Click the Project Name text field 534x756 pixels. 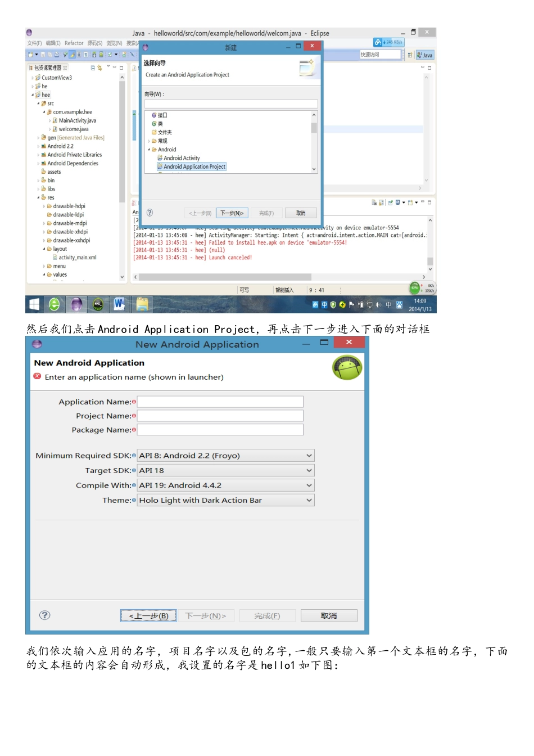click(x=220, y=416)
